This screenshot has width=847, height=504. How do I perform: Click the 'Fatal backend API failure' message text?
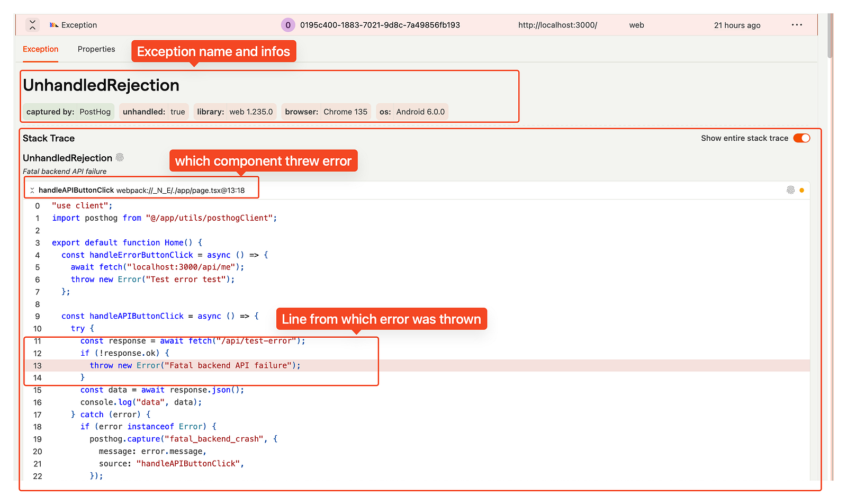tap(65, 171)
